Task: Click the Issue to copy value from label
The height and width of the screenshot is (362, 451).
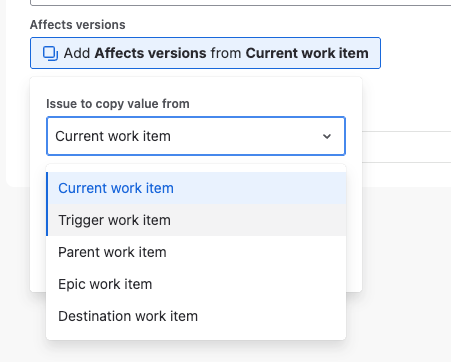Action: pyautogui.click(x=118, y=104)
